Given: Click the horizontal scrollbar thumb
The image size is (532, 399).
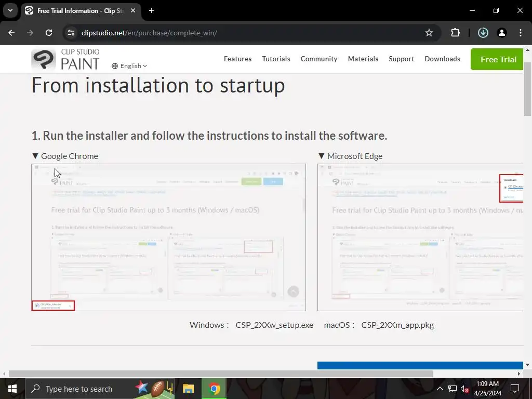Looking at the screenshot, I should [221, 374].
